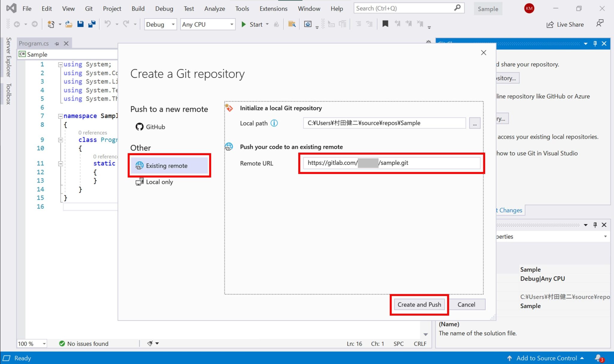Open Find in Files via the search folder icon

tap(291, 24)
